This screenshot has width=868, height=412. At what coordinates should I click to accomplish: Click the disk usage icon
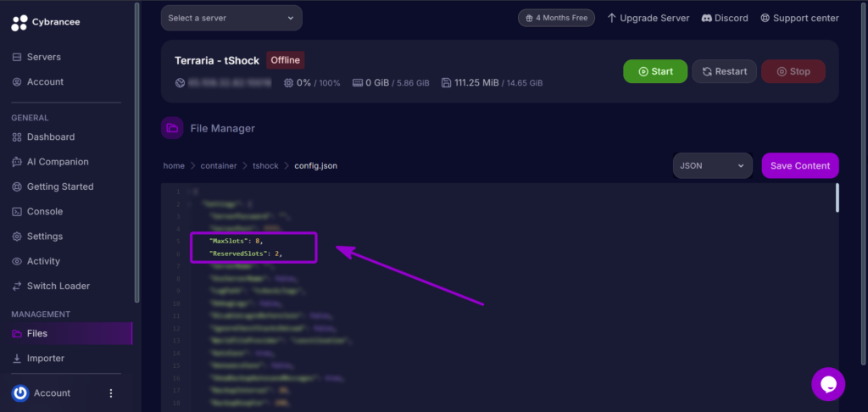[446, 83]
